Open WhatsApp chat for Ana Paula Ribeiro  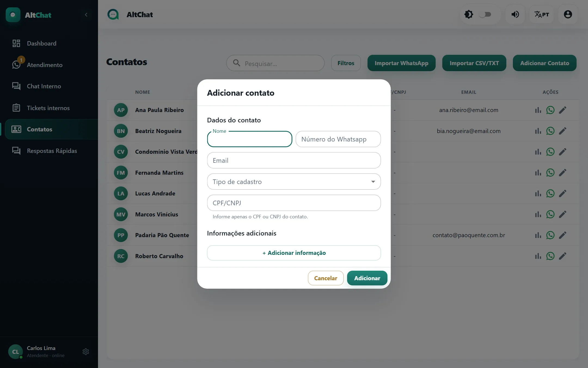click(x=550, y=110)
